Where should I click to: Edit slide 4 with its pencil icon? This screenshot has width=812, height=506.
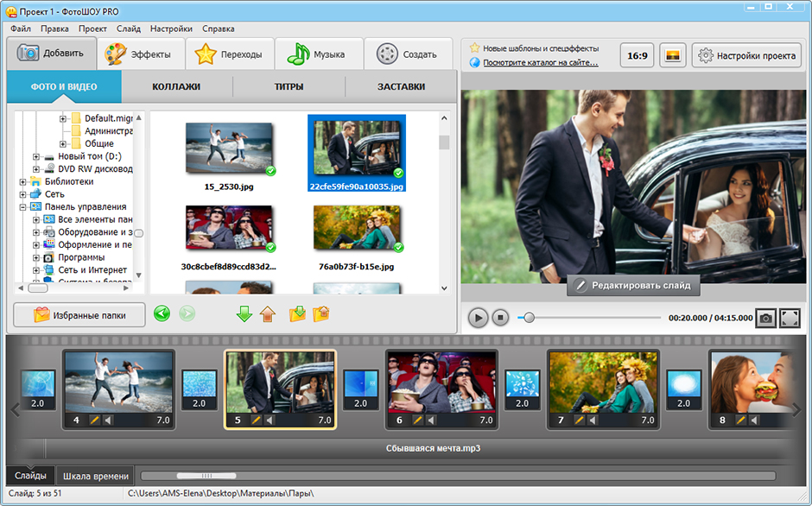[94, 420]
